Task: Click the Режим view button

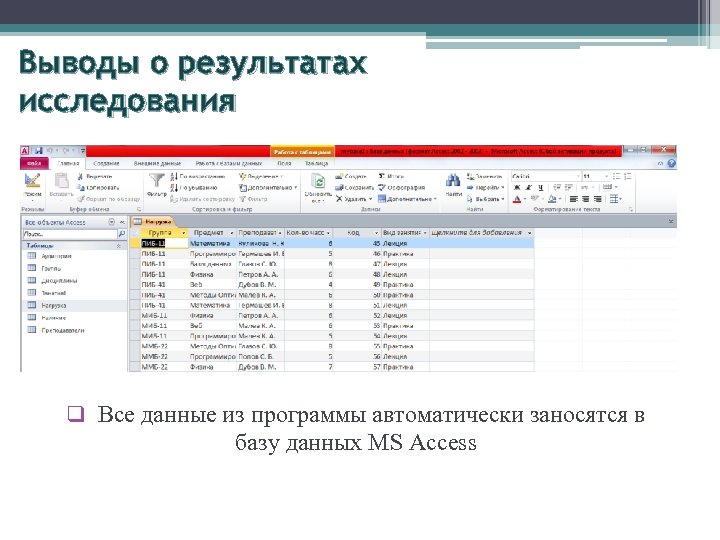Action: coord(33,185)
